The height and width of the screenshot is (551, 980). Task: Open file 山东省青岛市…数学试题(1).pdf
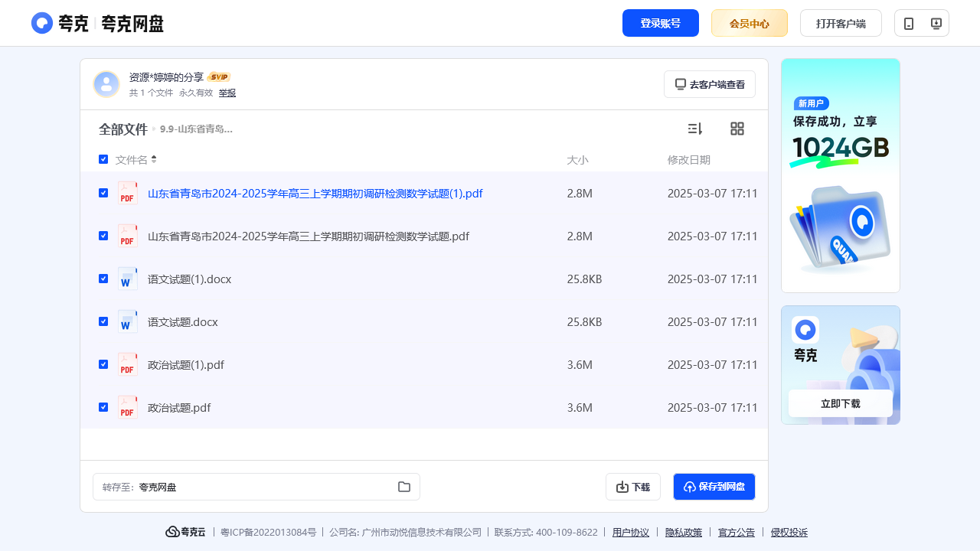pyautogui.click(x=315, y=194)
